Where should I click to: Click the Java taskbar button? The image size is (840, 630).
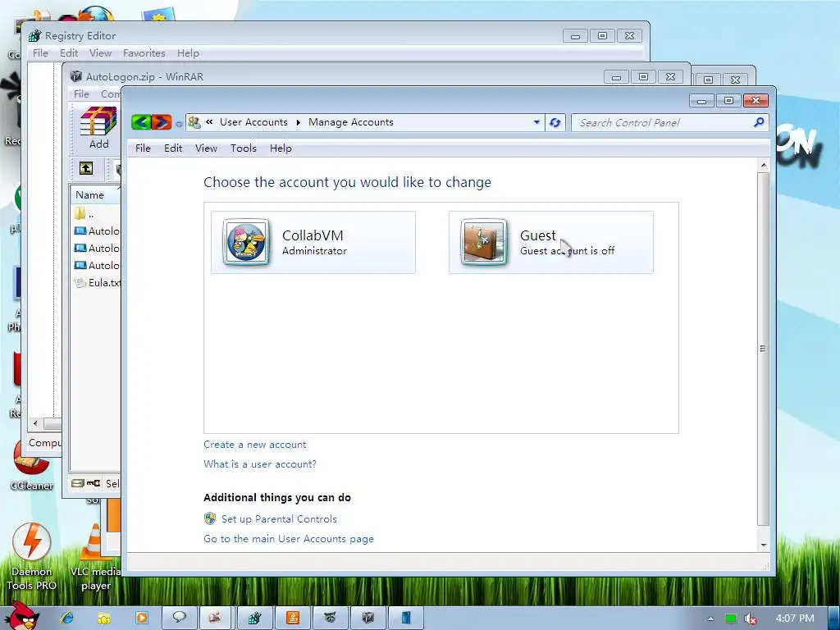coord(293,618)
